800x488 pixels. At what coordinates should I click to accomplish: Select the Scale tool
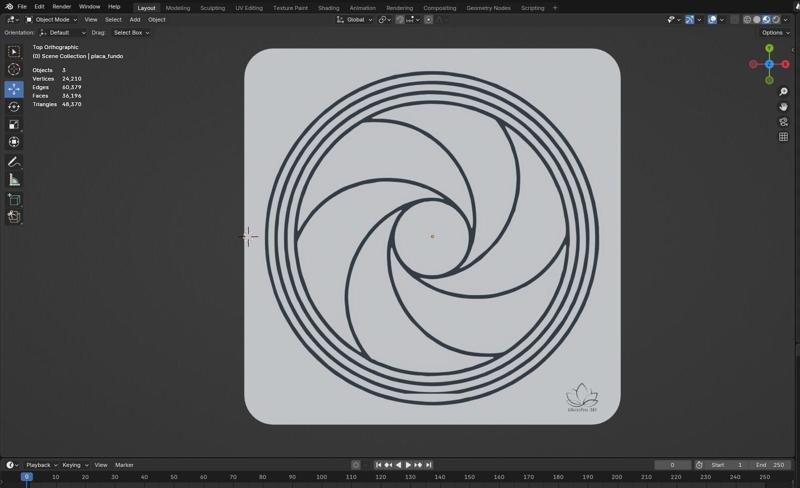click(14, 124)
